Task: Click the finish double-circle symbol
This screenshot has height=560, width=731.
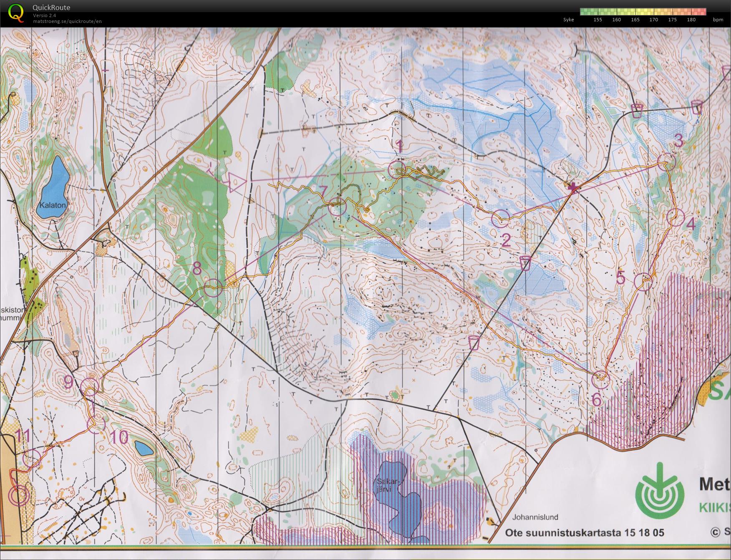Action: pyautogui.click(x=19, y=495)
